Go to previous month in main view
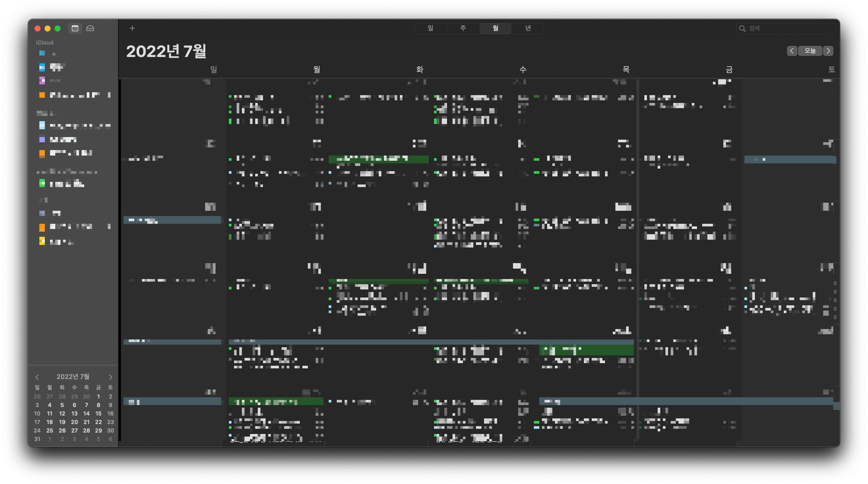 pyautogui.click(x=792, y=51)
